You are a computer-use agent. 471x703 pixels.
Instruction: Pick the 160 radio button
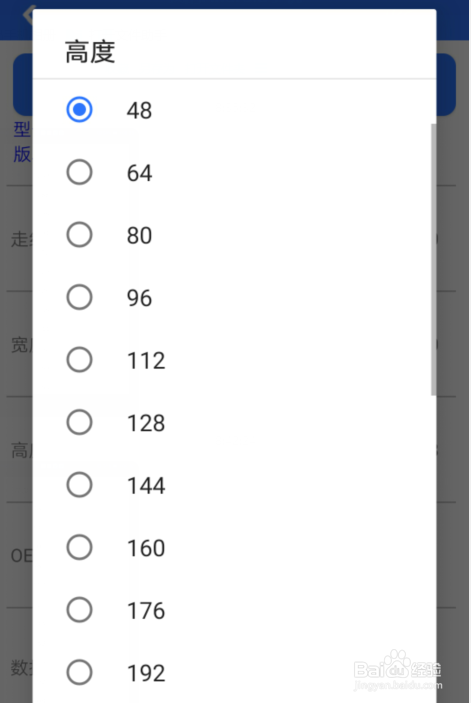tap(79, 547)
